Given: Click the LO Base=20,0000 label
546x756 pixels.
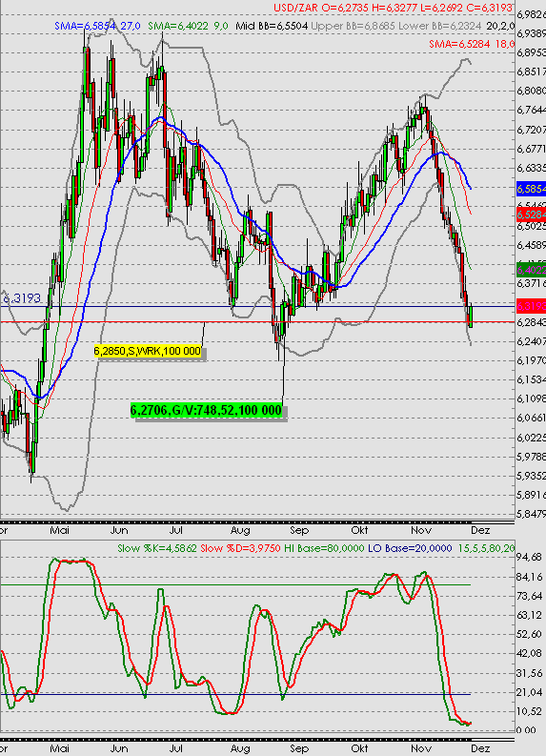Looking at the screenshot, I should click(x=410, y=548).
